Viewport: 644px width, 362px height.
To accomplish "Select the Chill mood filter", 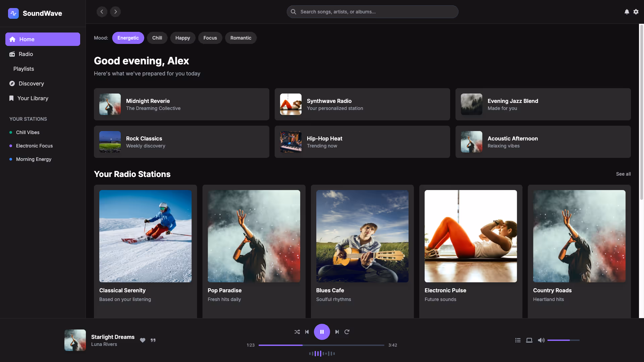I will (x=157, y=38).
